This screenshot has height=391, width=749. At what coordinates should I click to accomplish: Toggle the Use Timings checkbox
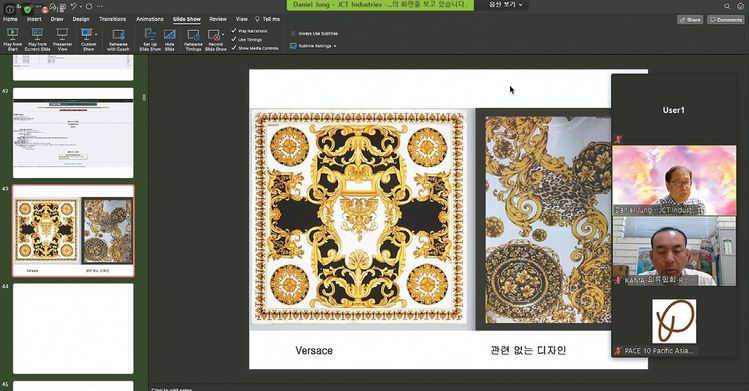pos(234,39)
